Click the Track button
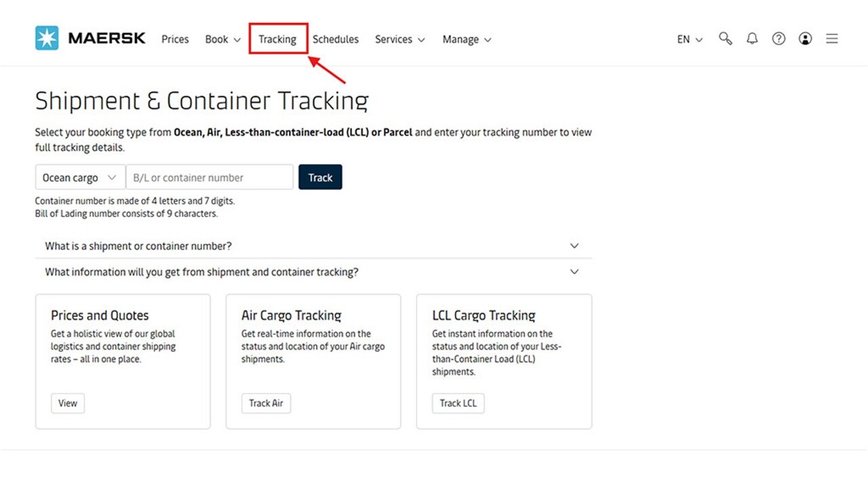This screenshot has width=868, height=488. tap(319, 177)
